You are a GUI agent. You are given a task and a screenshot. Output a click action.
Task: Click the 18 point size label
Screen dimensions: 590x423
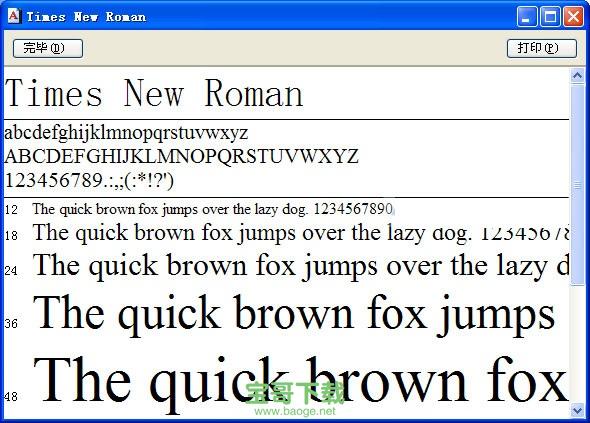11,236
